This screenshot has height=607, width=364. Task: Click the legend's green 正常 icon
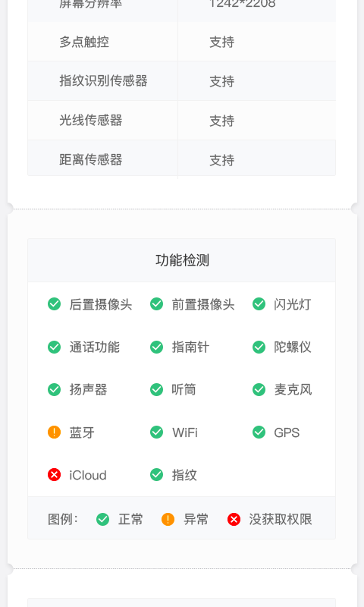103,519
